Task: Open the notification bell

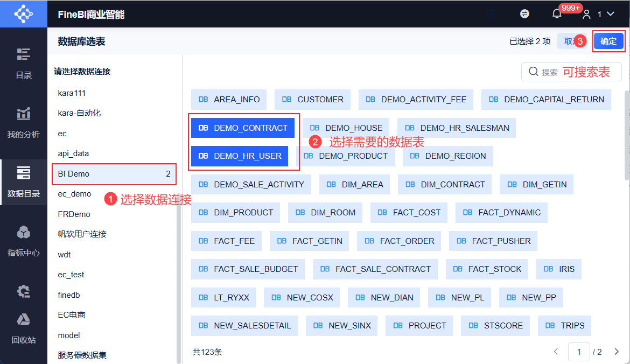Action: pos(556,14)
